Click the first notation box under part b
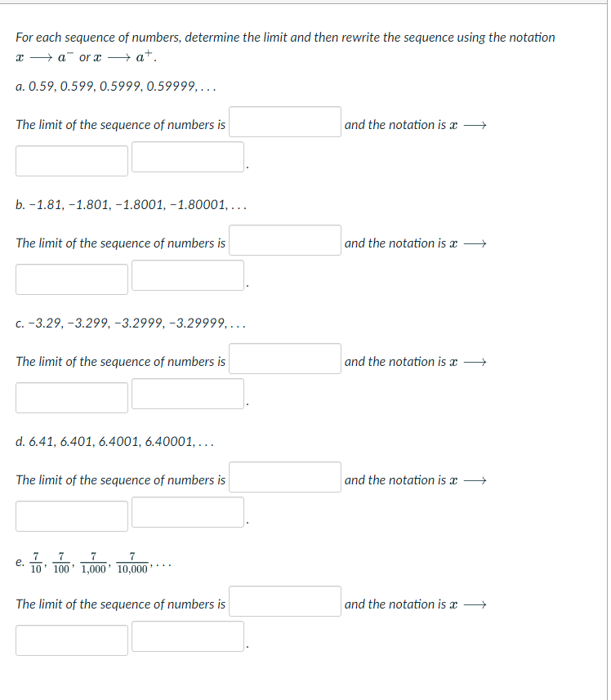Screen dimensions: 611x700 click(x=71, y=279)
